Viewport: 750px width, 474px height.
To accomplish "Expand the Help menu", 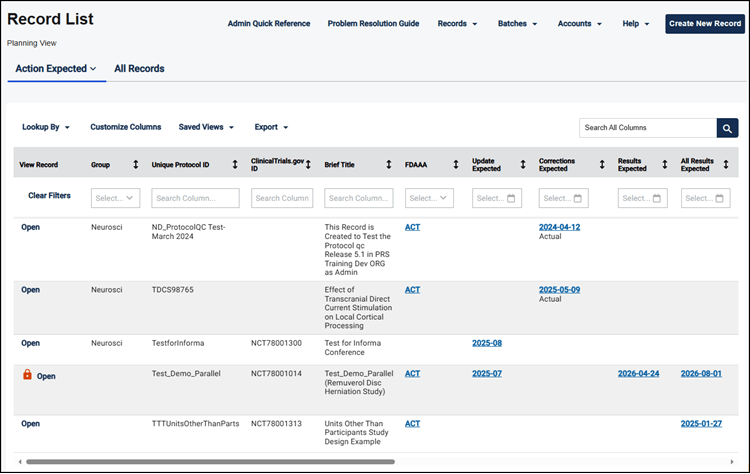I will point(636,23).
